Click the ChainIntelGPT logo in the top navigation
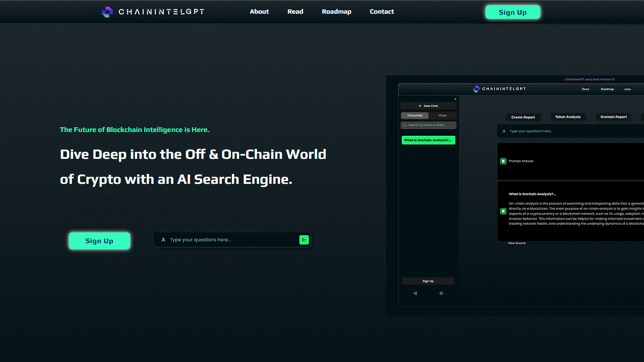Viewport: 644px width, 362px height. (x=153, y=12)
